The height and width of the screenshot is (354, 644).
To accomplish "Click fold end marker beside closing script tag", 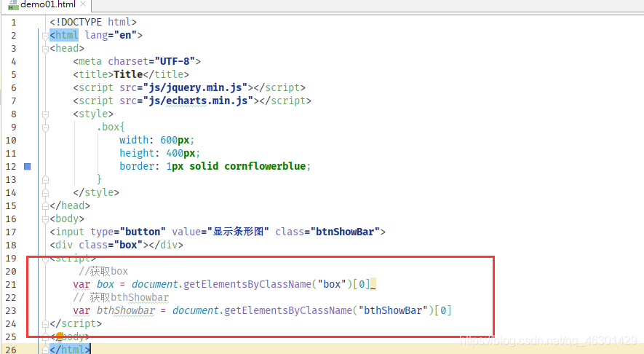I will point(45,324).
